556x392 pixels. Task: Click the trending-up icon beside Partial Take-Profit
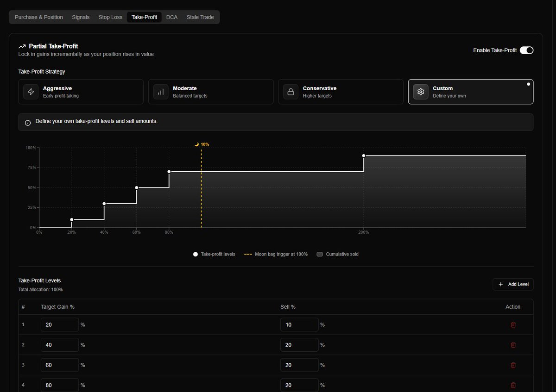pyautogui.click(x=22, y=46)
